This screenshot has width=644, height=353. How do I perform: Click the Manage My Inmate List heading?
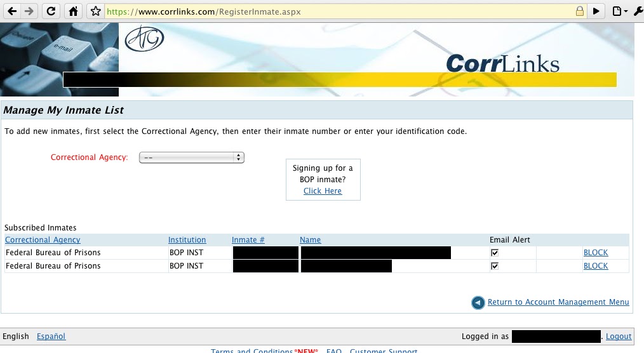coord(64,110)
